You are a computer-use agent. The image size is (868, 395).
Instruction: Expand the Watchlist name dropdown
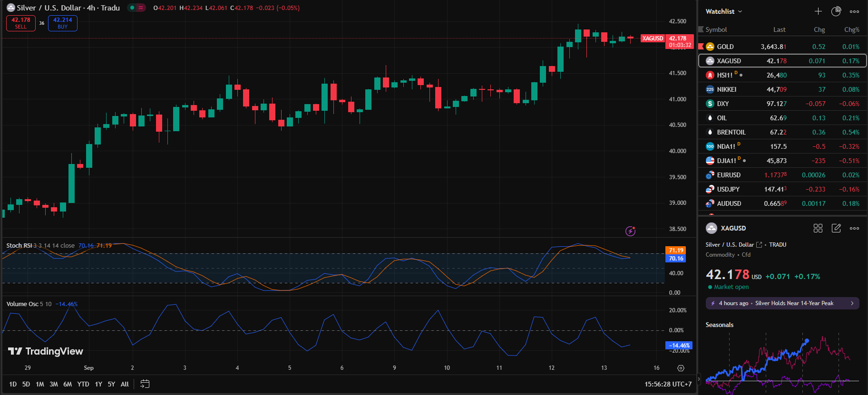click(723, 11)
